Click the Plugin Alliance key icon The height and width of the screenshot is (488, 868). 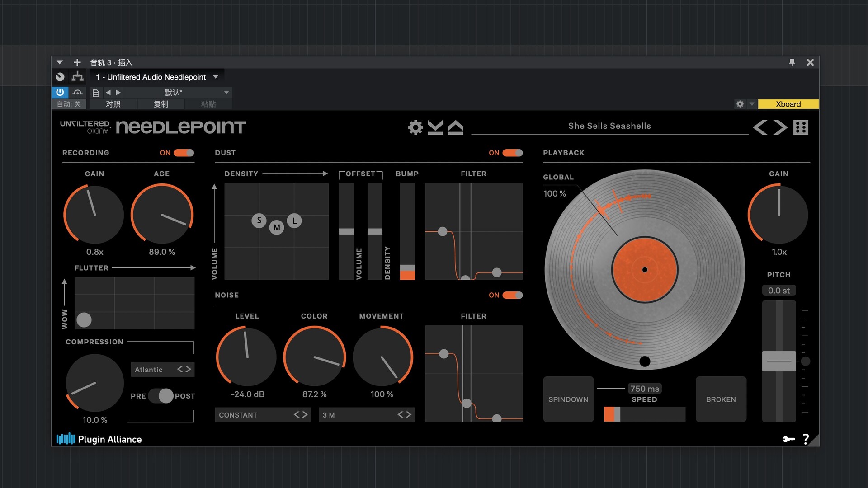click(x=788, y=439)
